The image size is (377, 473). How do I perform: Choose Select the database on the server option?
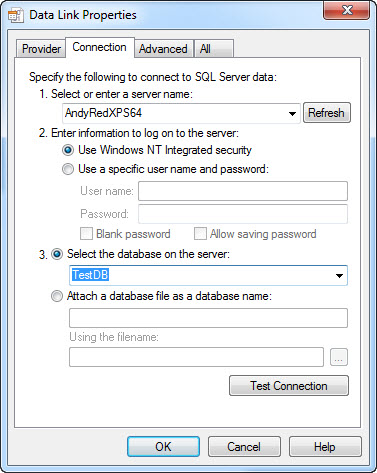click(x=57, y=254)
